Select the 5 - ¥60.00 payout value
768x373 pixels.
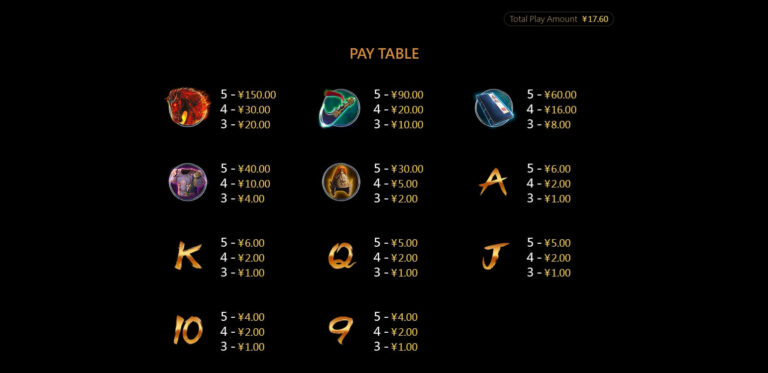click(552, 95)
